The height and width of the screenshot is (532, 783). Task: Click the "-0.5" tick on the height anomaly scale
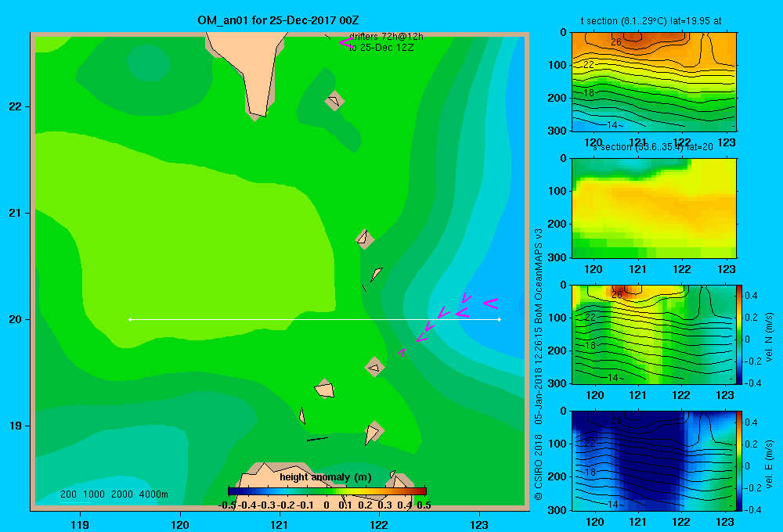(x=227, y=505)
